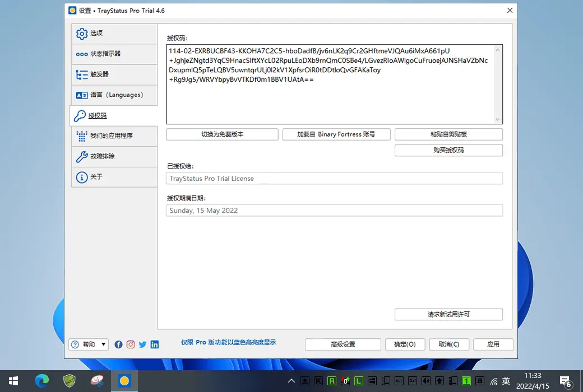Click the Ctrl key tray indicator
The height and width of the screenshot is (392, 583).
tap(413, 381)
